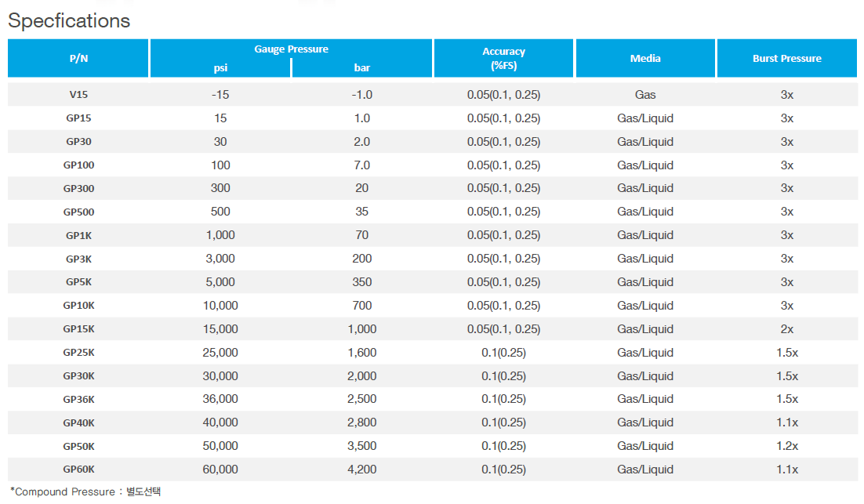Click the 1,000 psi value in GP1K row
This screenshot has height=504, width=864.
pos(220,235)
